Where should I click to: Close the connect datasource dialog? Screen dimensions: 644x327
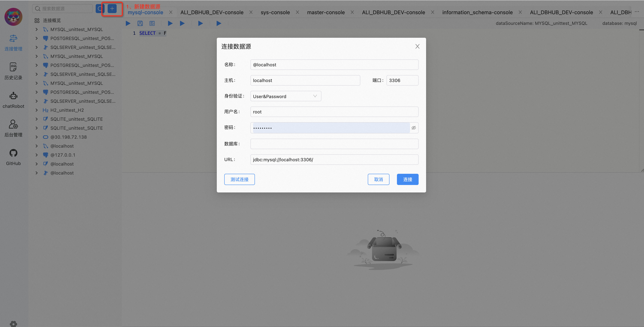click(417, 47)
